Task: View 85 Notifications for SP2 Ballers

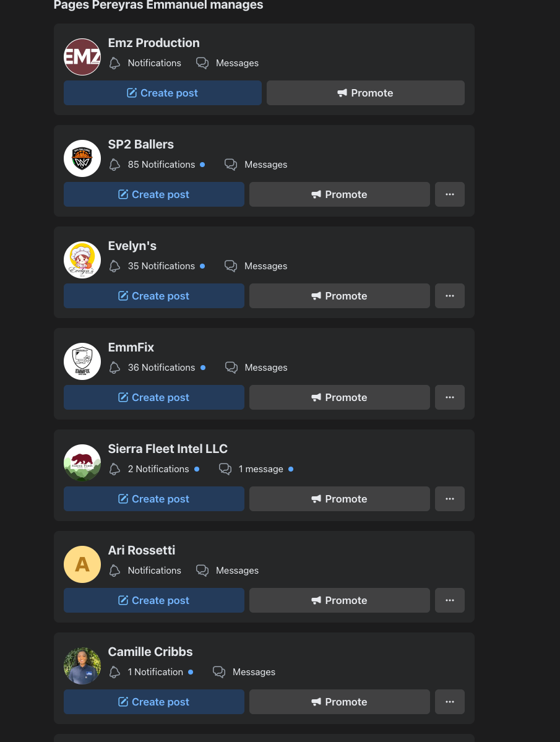Action: [x=162, y=165]
